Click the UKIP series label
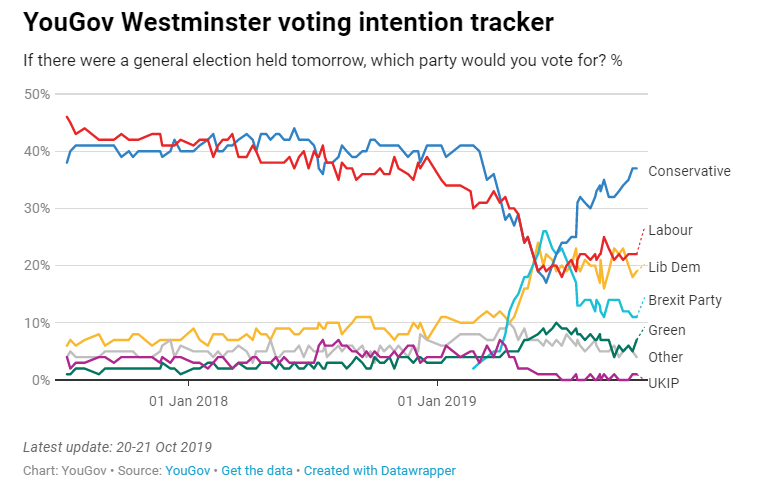The height and width of the screenshot is (488, 773). (x=664, y=383)
